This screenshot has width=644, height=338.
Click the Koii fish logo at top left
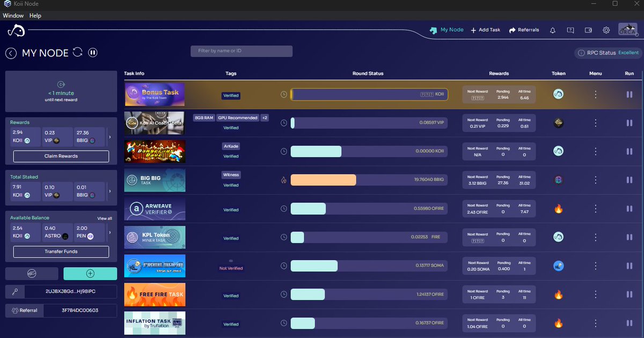[x=16, y=31]
